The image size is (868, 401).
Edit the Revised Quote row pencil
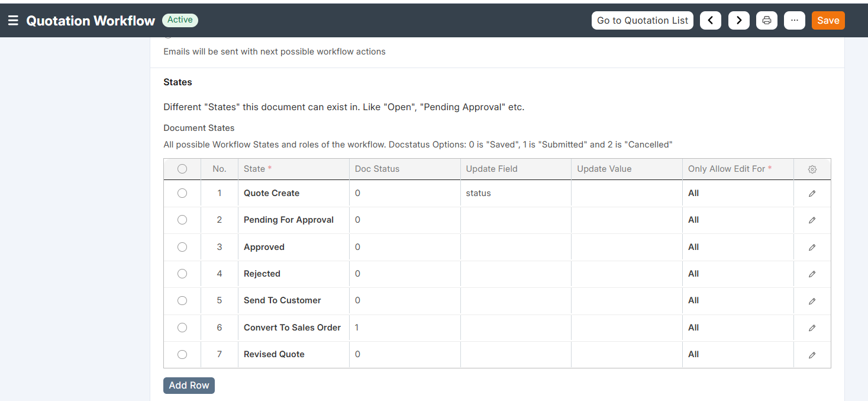coord(812,355)
